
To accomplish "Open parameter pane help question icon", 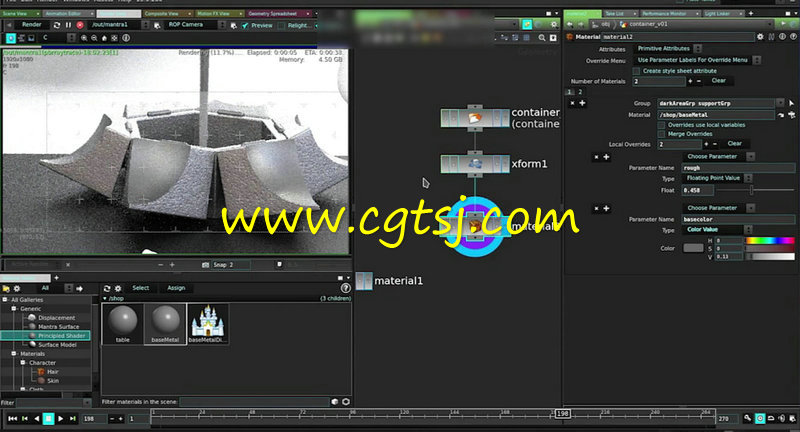I will pyautogui.click(x=793, y=37).
